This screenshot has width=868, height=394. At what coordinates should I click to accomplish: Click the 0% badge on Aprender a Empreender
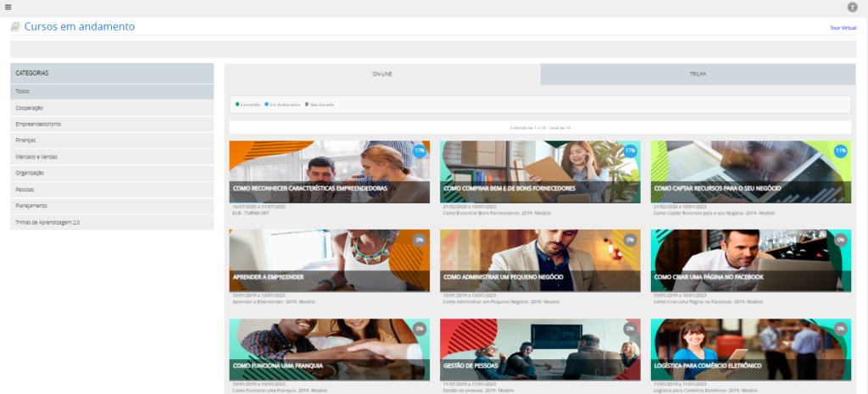(419, 240)
